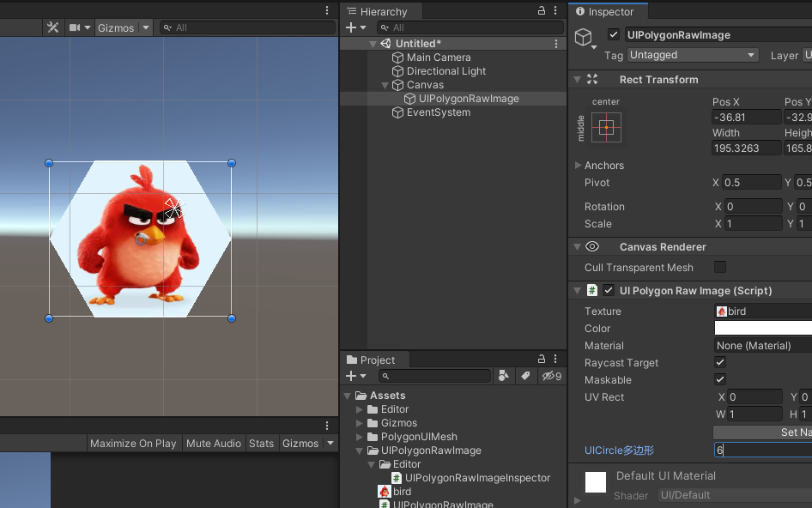The image size is (812, 508).
Task: Open the Inspector's more options (three dots) menu
Action: pyautogui.click(x=808, y=11)
